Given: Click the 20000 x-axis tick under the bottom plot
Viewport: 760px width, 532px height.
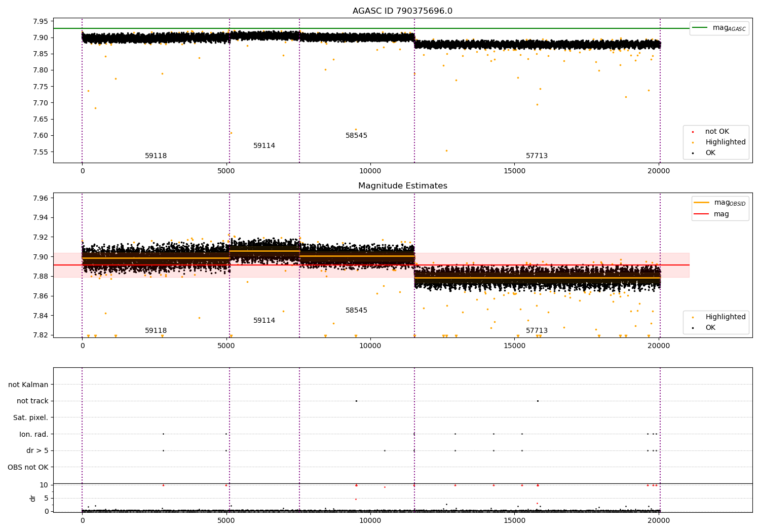Looking at the screenshot, I should (659, 521).
